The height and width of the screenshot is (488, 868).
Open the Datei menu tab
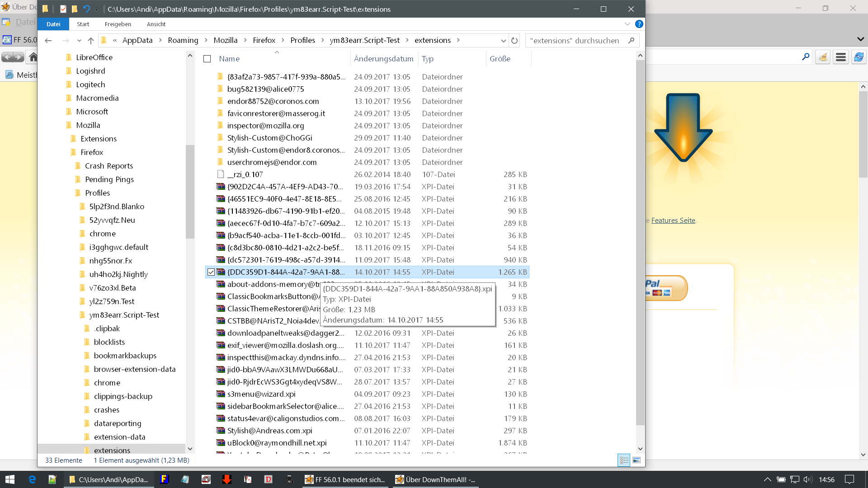pyautogui.click(x=53, y=24)
